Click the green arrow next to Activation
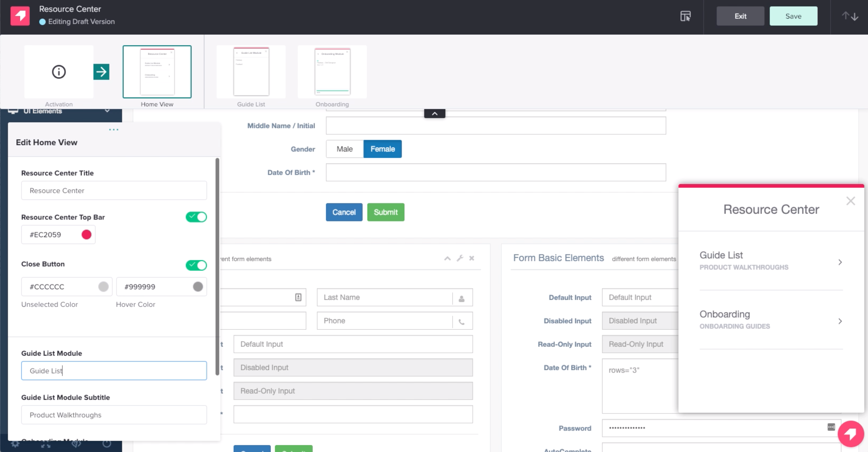This screenshot has height=452, width=868. point(101,72)
